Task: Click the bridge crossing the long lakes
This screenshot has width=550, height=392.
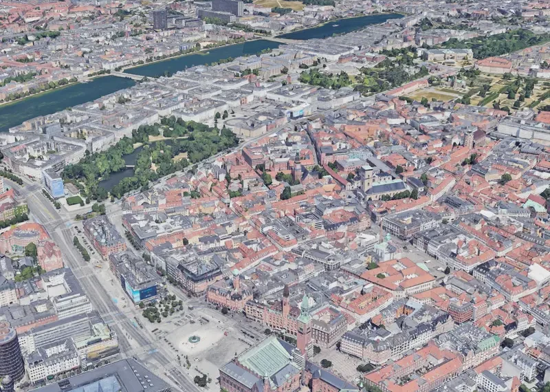Action: [129, 76]
